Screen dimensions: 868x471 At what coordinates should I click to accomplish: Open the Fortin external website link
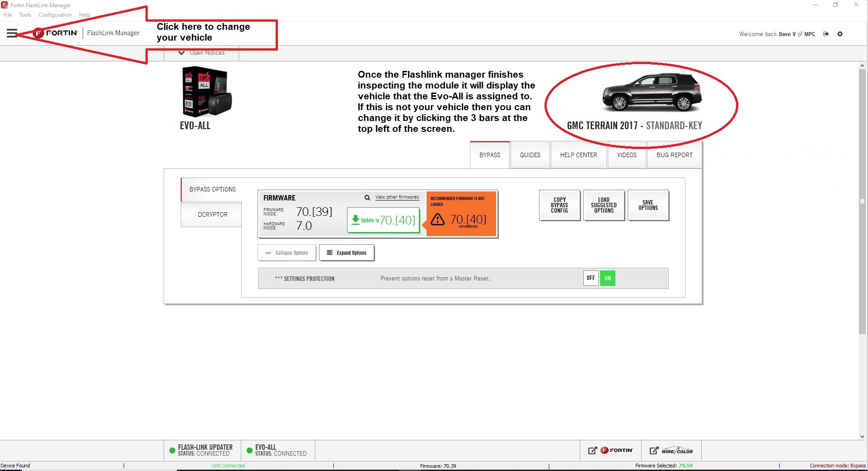click(x=610, y=450)
